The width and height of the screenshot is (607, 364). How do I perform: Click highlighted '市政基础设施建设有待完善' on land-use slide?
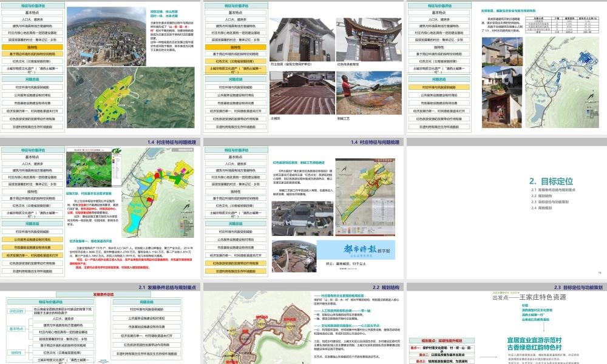(x=33, y=248)
